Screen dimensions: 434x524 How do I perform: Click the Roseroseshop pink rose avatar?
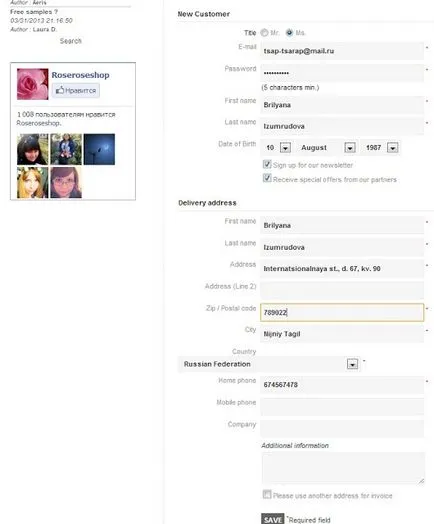click(33, 84)
